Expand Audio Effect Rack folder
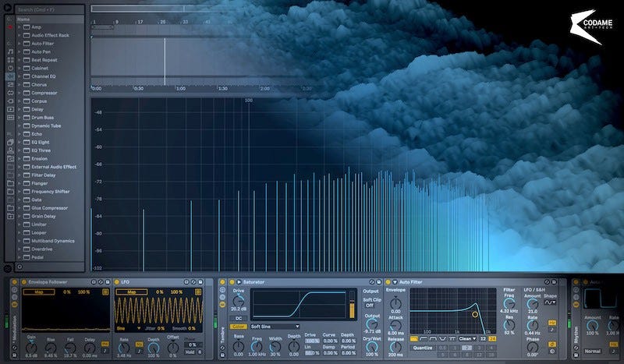The image size is (624, 364). (x=19, y=35)
